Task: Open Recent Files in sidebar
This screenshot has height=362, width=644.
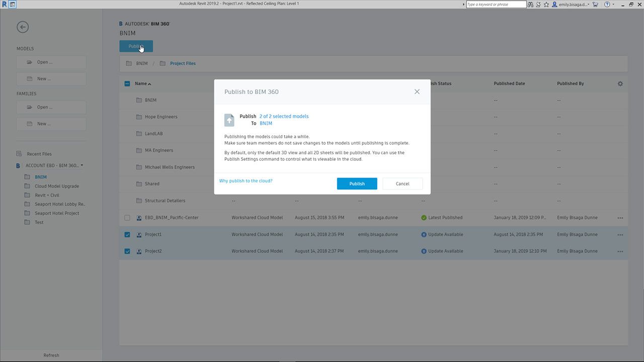Action: point(39,154)
